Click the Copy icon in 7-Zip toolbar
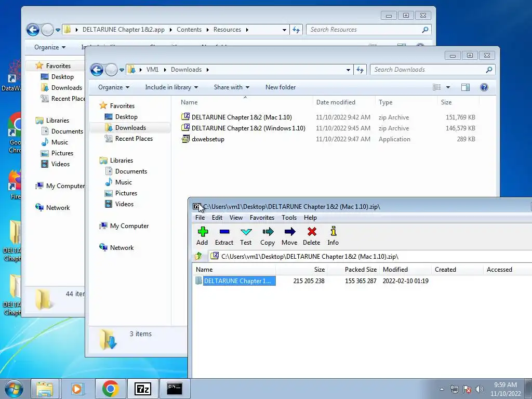The width and height of the screenshot is (532, 399). (268, 236)
